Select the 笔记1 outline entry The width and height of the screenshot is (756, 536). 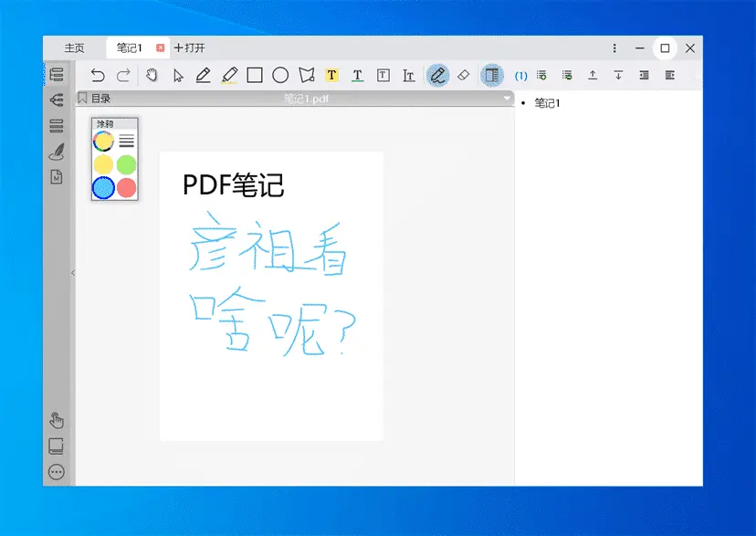(x=547, y=103)
